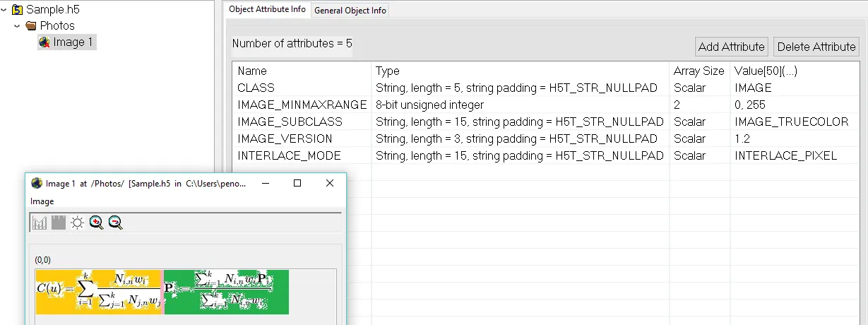Select the IMAGE_MINMAXRANGE attribute name
The width and height of the screenshot is (868, 325).
[x=302, y=105]
